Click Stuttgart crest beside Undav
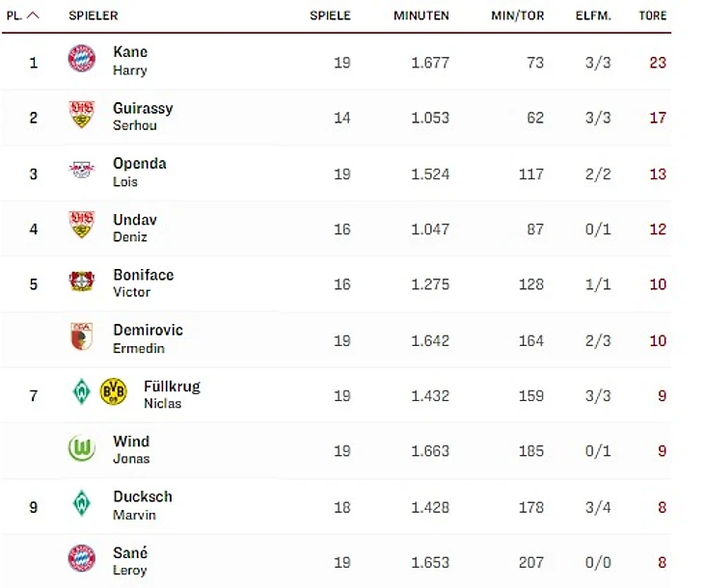The height and width of the screenshot is (588, 704). click(82, 226)
